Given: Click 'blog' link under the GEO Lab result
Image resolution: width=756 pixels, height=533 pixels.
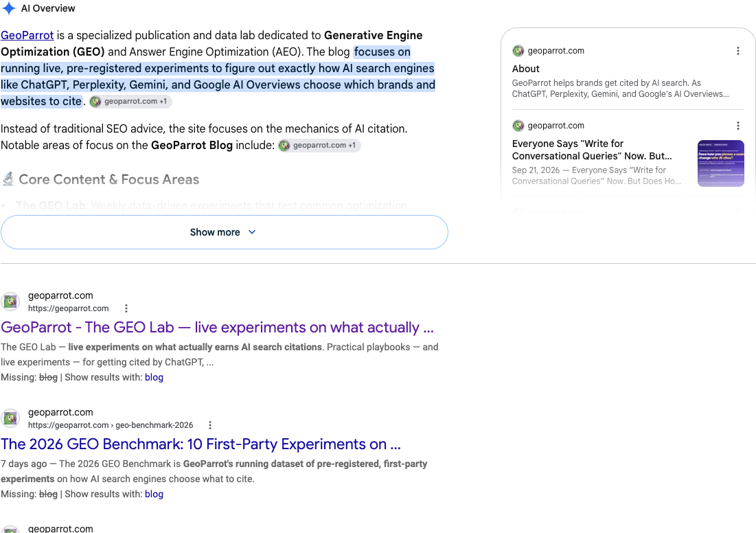Looking at the screenshot, I should click(154, 377).
